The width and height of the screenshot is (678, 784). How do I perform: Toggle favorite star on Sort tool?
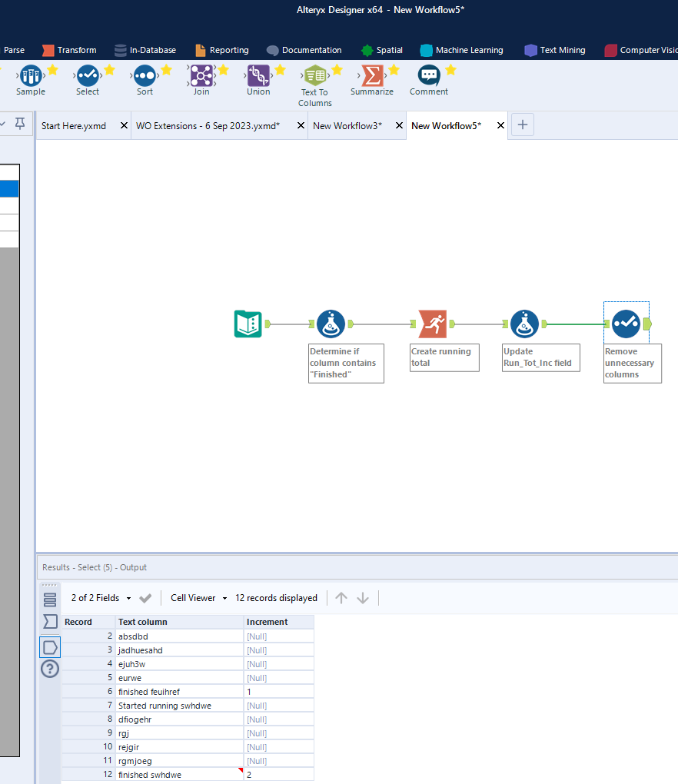(166, 70)
